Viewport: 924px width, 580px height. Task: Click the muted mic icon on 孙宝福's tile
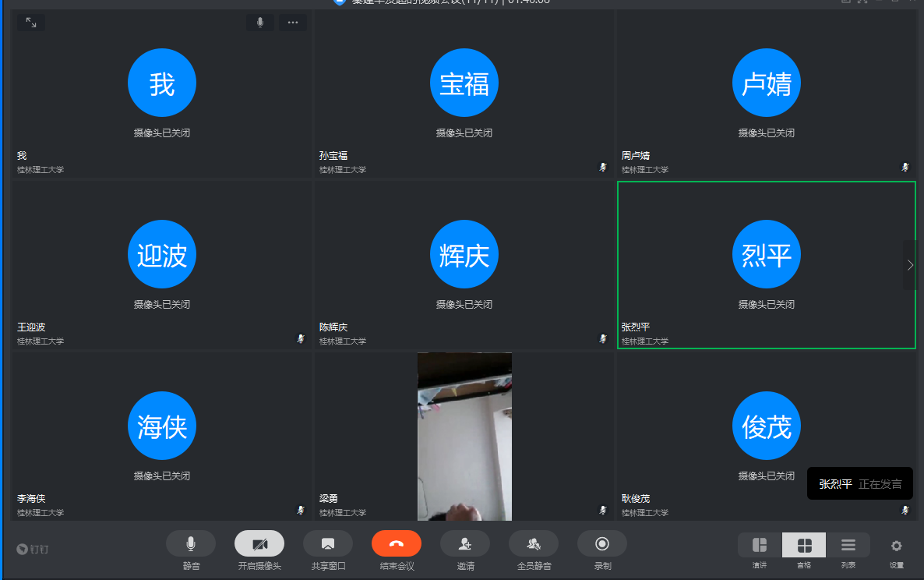click(x=602, y=168)
